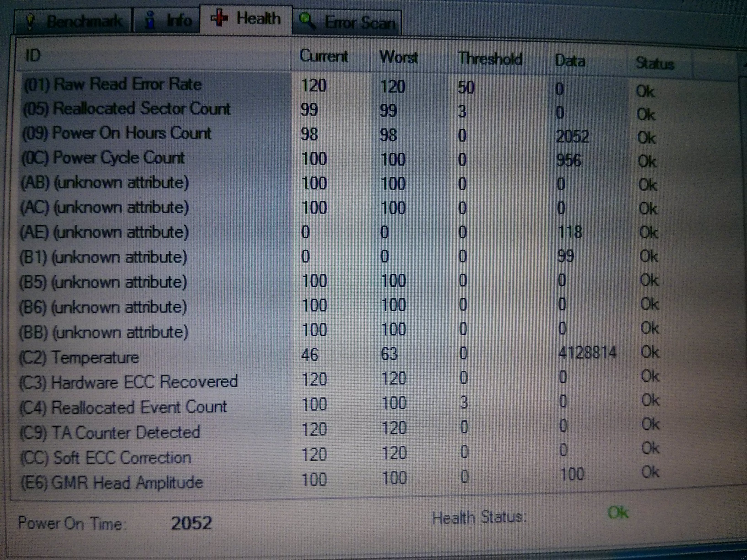The height and width of the screenshot is (560, 747).
Task: Click the Power On Time value 2052
Action: [191, 523]
